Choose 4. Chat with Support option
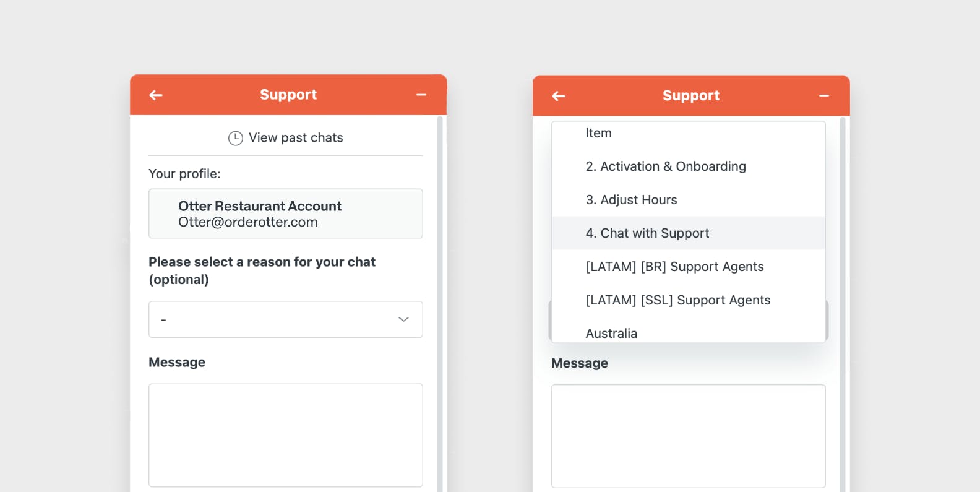980x492 pixels. pyautogui.click(x=689, y=233)
